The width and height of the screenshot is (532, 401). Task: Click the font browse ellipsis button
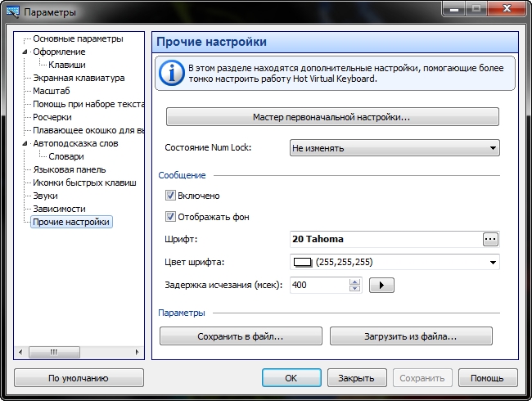click(x=490, y=239)
